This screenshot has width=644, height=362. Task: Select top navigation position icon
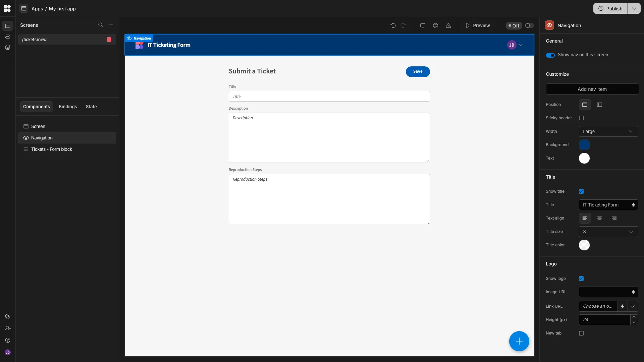(x=585, y=105)
